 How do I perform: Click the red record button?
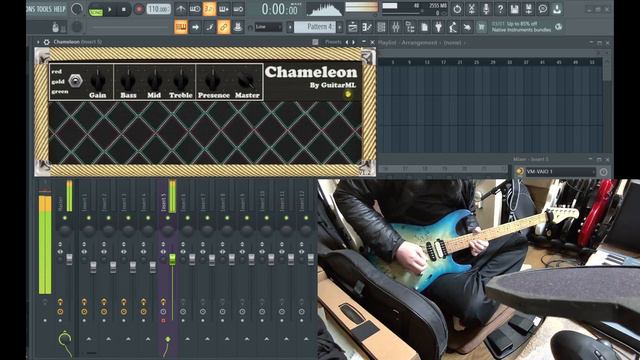[x=139, y=9]
